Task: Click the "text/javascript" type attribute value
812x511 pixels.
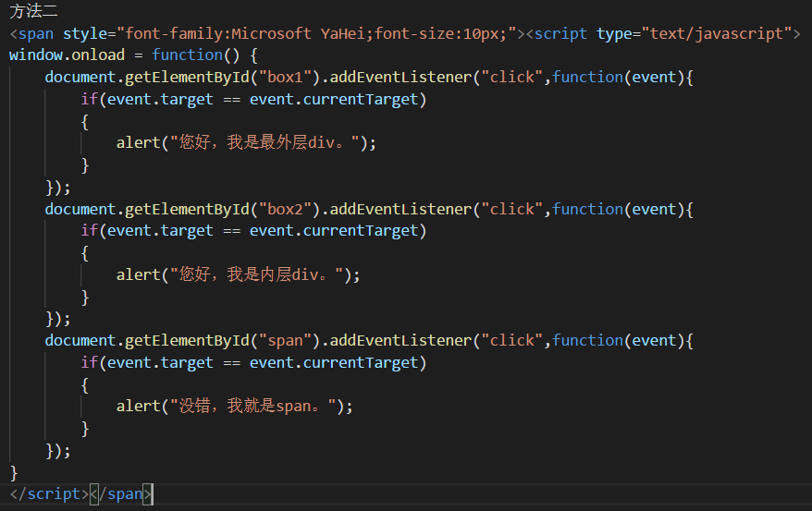Action: (718, 33)
